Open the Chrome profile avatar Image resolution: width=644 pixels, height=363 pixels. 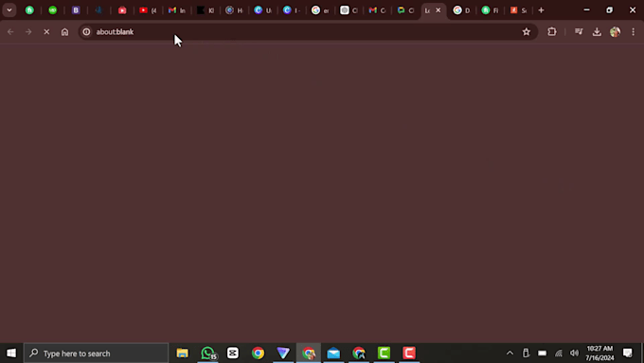point(615,31)
